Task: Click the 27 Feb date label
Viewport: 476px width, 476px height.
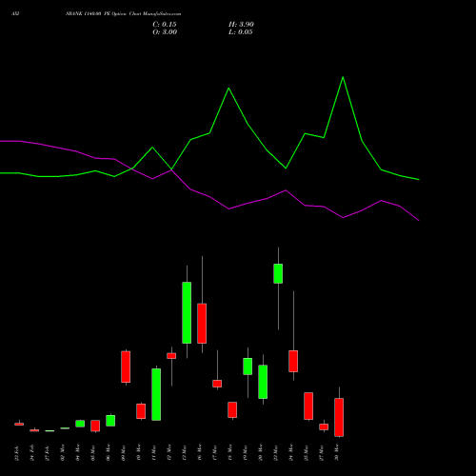Action: point(48,453)
